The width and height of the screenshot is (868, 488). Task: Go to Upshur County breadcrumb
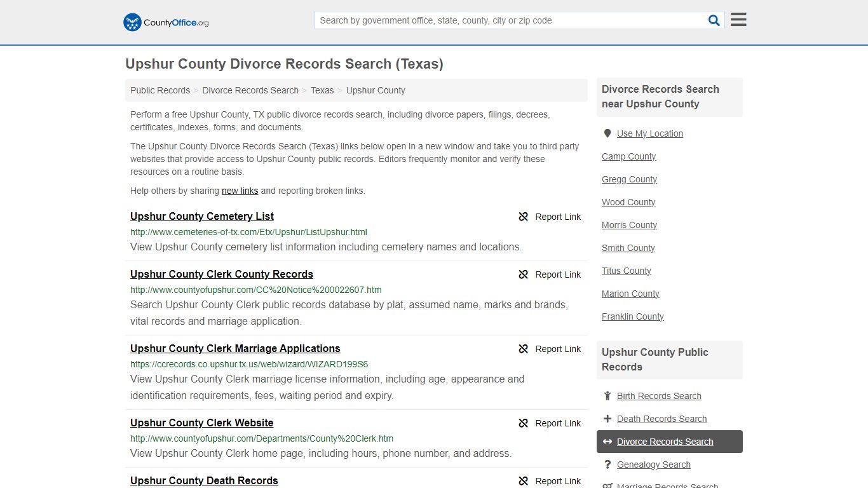click(x=376, y=90)
